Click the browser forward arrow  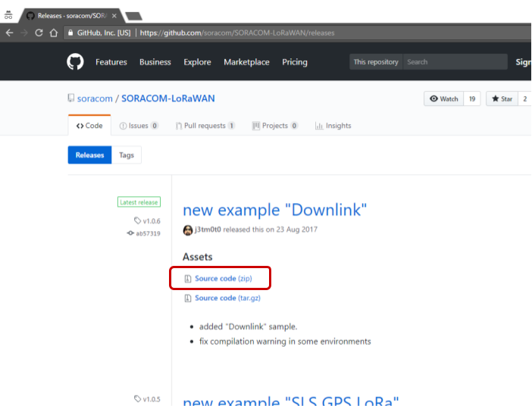pos(24,33)
